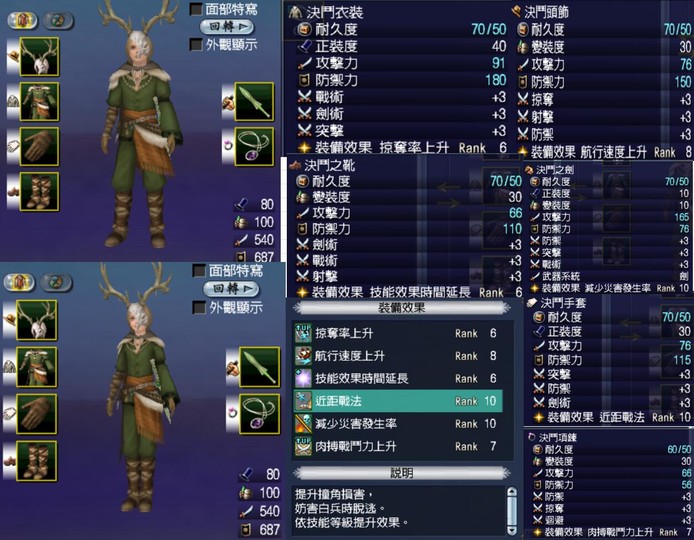Select sword weapon slot in lower panel
Image resolution: width=694 pixels, height=540 pixels.
259,367
